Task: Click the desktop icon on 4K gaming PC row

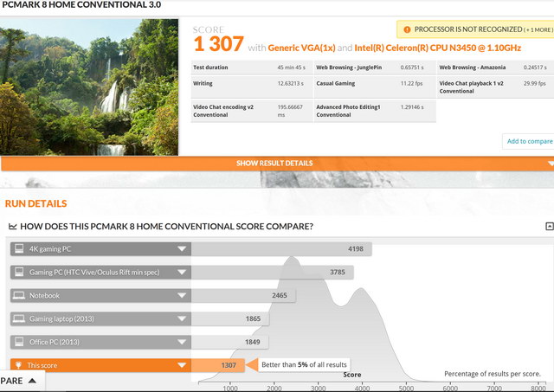Action: coord(19,248)
